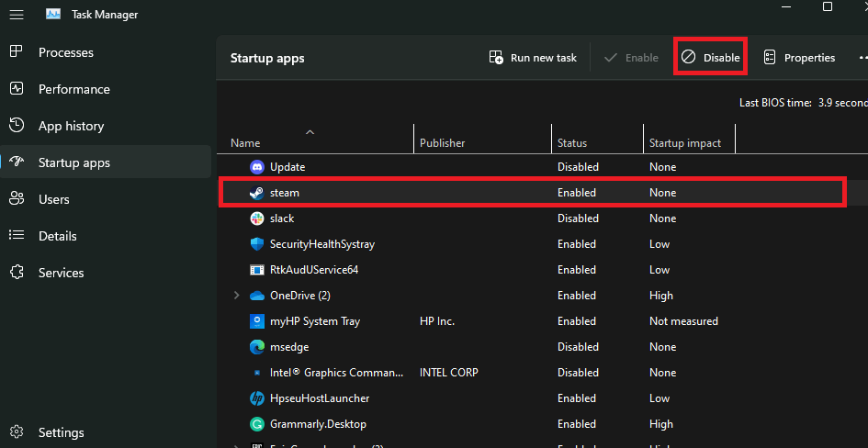Screen dimensions: 868x448
Task: Click the Properties icon in toolbar
Action: pos(770,58)
